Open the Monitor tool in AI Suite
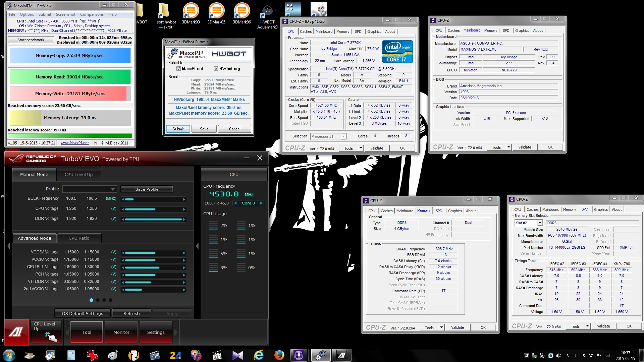644x362 pixels. (x=121, y=332)
